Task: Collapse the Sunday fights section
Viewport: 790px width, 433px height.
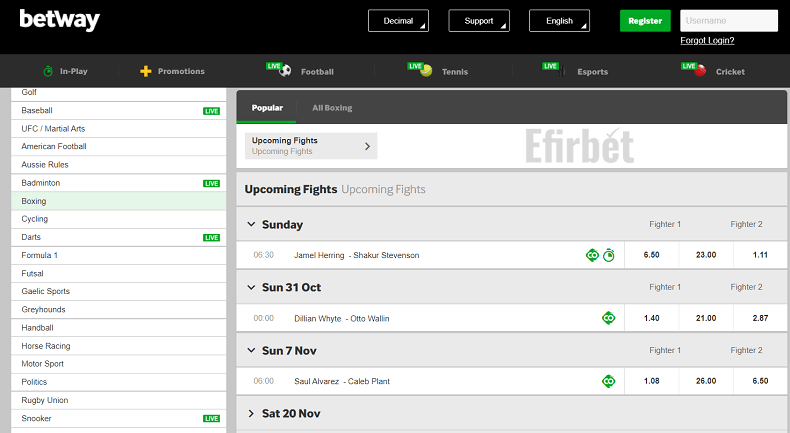Action: coord(251,224)
